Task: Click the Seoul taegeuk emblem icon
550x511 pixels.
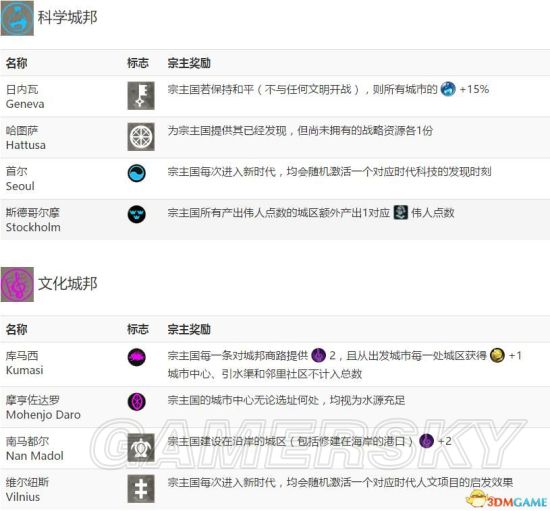Action: click(137, 173)
